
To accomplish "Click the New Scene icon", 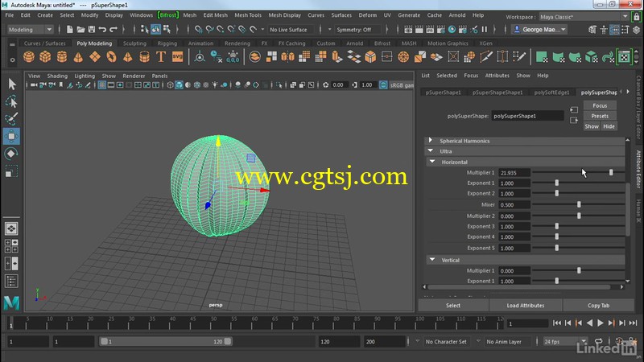I will click(70, 29).
